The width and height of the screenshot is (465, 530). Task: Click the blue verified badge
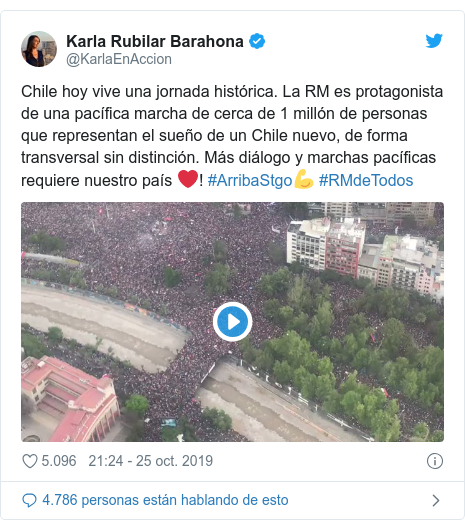pos(257,41)
